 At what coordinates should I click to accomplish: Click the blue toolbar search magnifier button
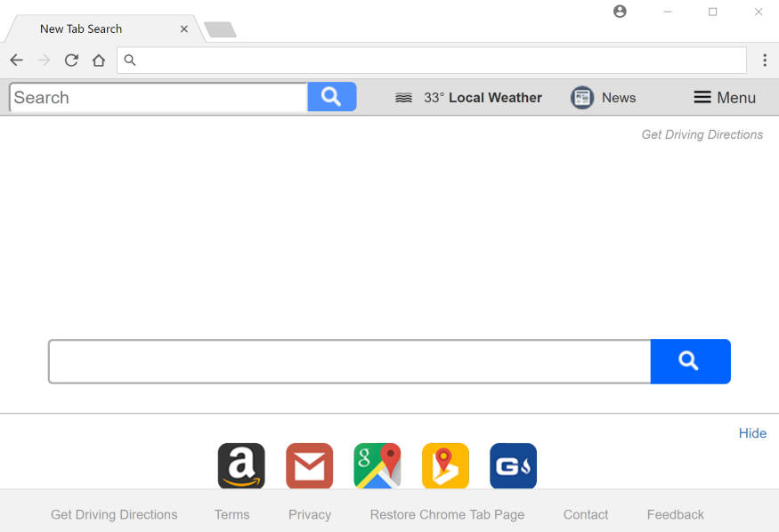pos(332,97)
